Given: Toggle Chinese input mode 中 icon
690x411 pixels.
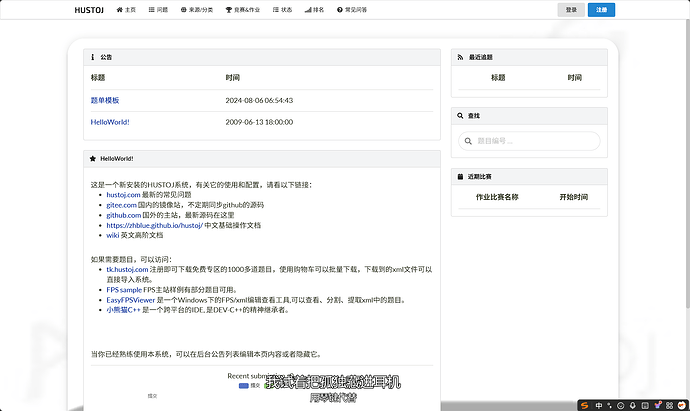Looking at the screenshot, I should coord(599,405).
